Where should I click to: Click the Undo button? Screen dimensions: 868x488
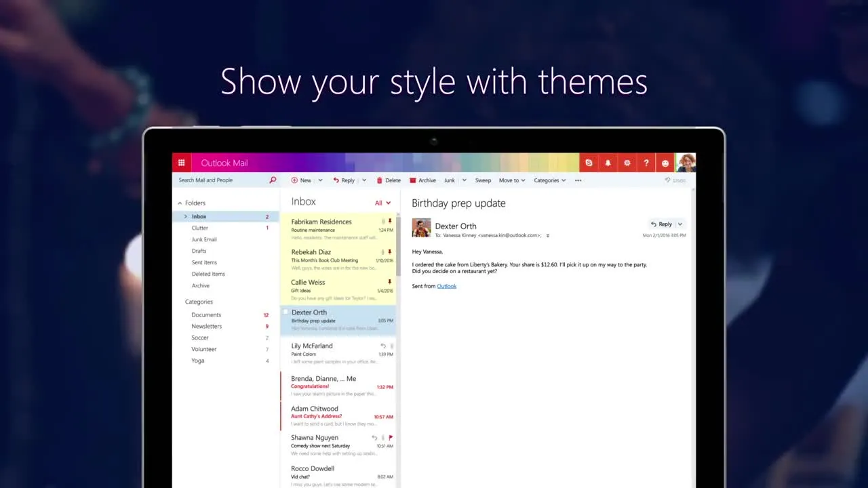[x=675, y=180]
